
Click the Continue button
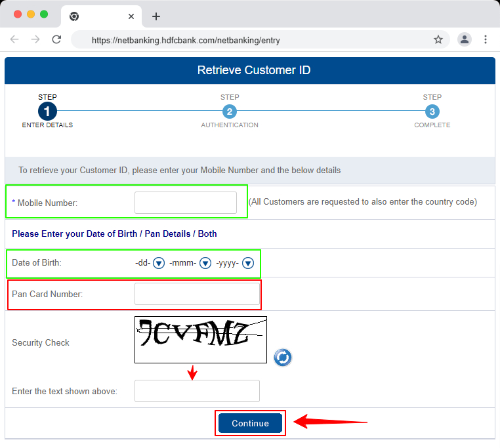tap(250, 423)
